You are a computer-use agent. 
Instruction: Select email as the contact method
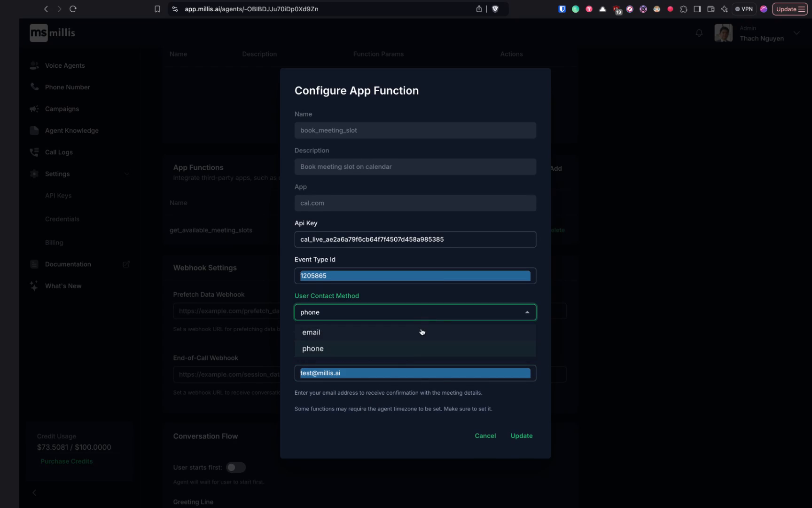311,332
